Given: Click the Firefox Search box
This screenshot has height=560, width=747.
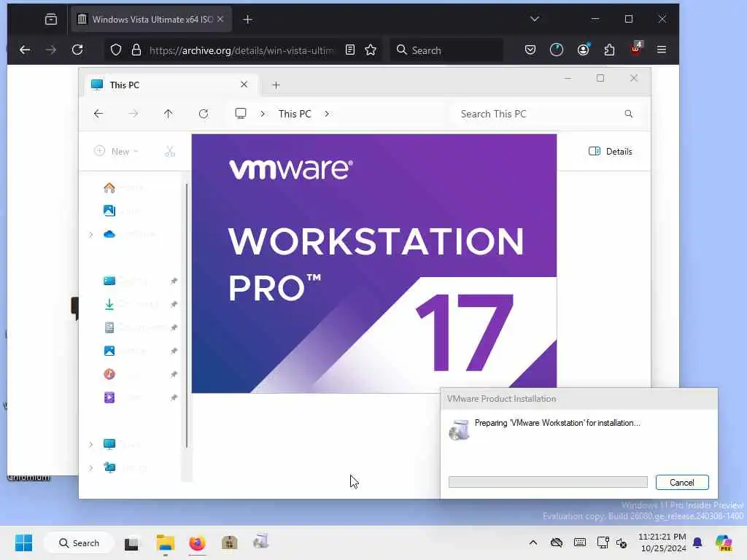Looking at the screenshot, I should click(446, 50).
